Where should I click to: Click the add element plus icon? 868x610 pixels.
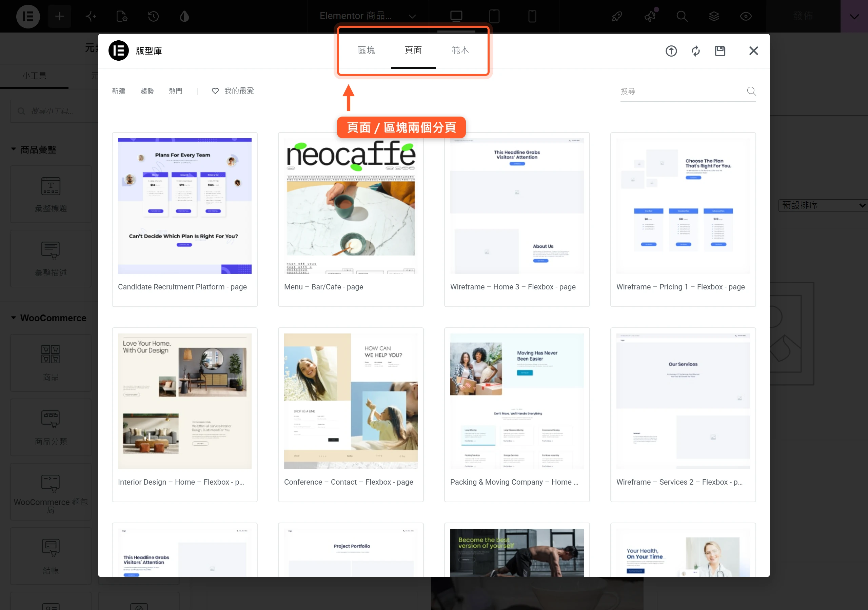point(59,16)
